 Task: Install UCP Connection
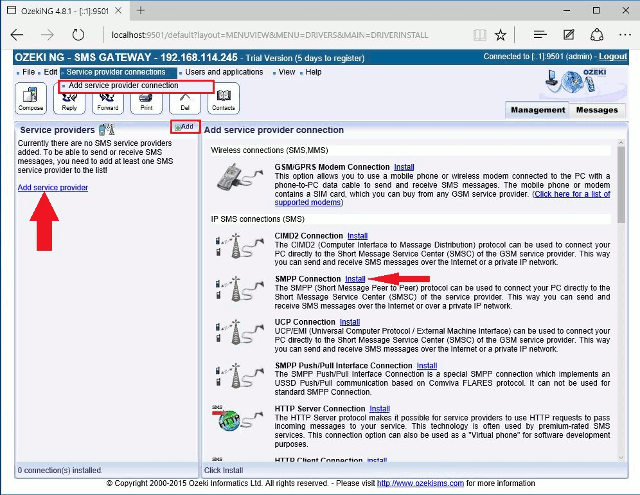[x=350, y=322]
